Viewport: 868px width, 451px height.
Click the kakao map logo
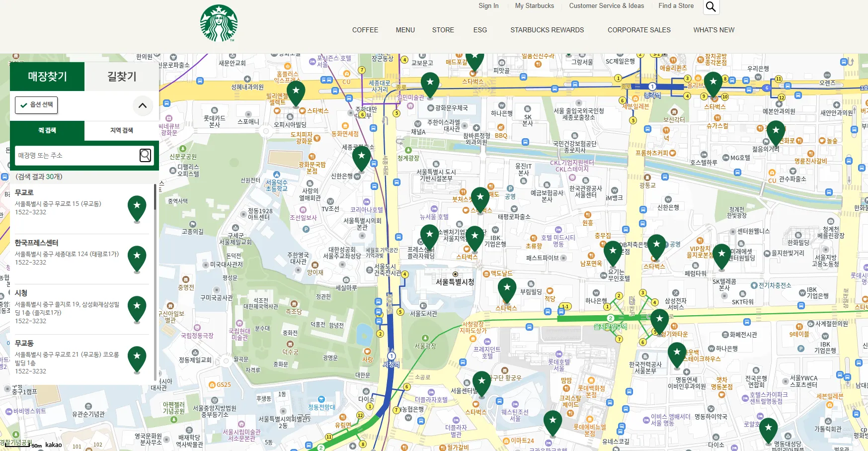(x=54, y=445)
